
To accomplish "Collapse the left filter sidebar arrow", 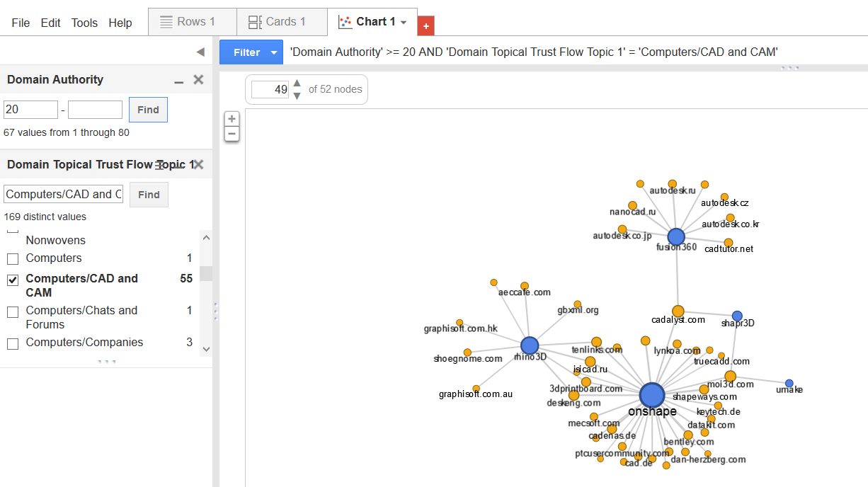I will point(200,52).
